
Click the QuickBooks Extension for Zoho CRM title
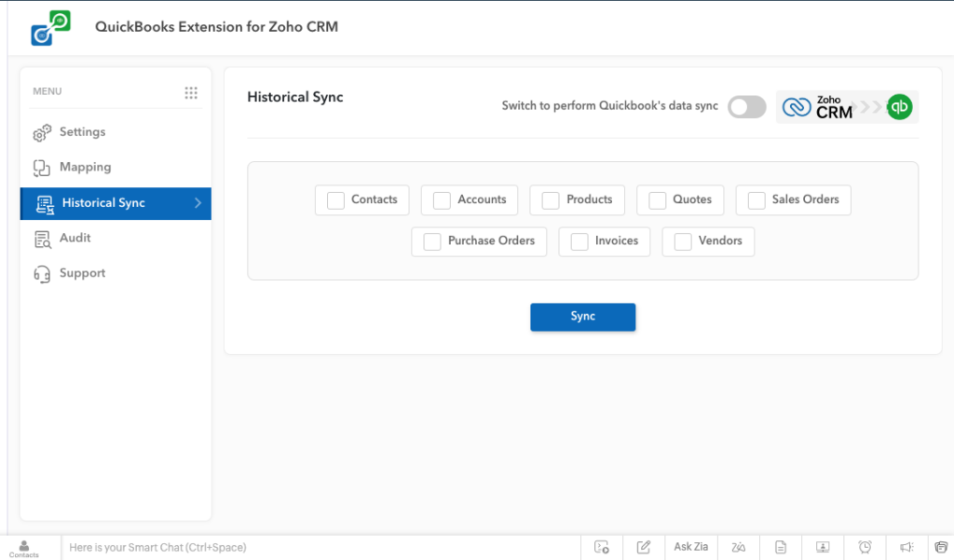click(216, 27)
